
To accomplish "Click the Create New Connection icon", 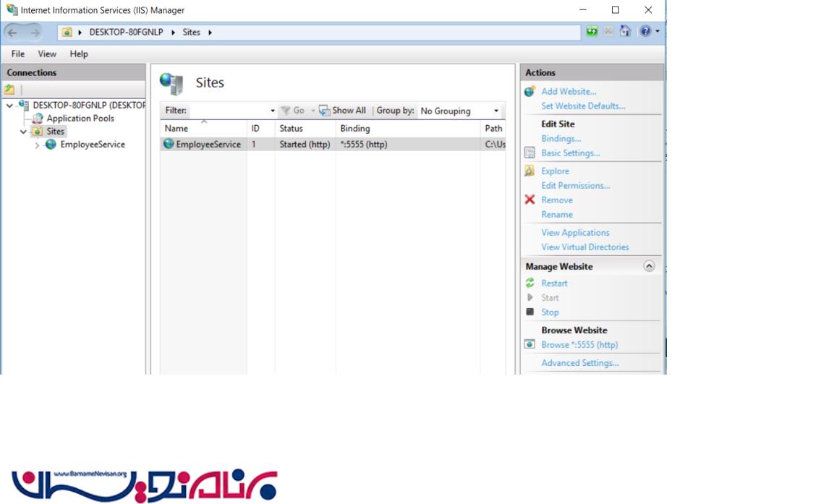I will (x=9, y=90).
